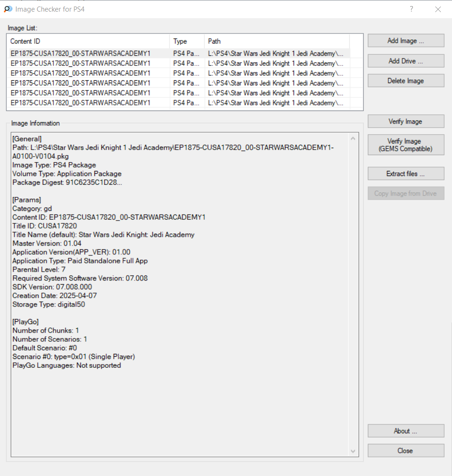Image resolution: width=452 pixels, height=476 pixels.
Task: Click the [Params] section heading
Action: click(x=27, y=200)
